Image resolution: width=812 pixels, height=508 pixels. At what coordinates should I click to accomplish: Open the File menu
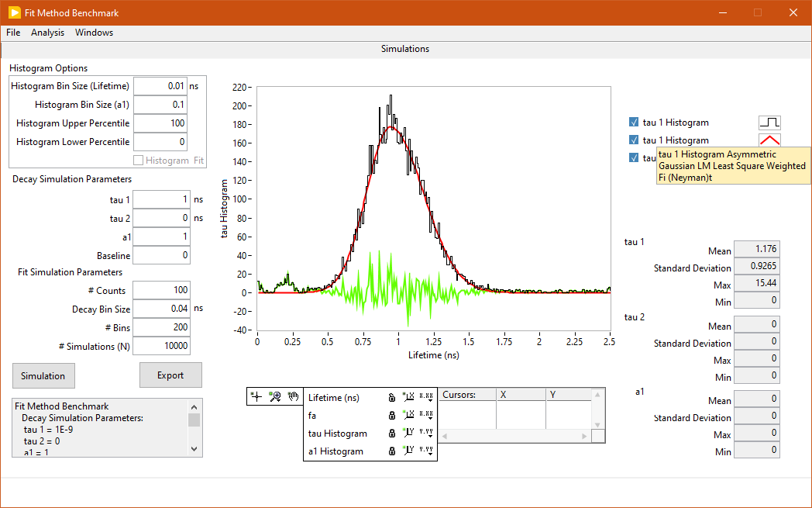[x=13, y=32]
